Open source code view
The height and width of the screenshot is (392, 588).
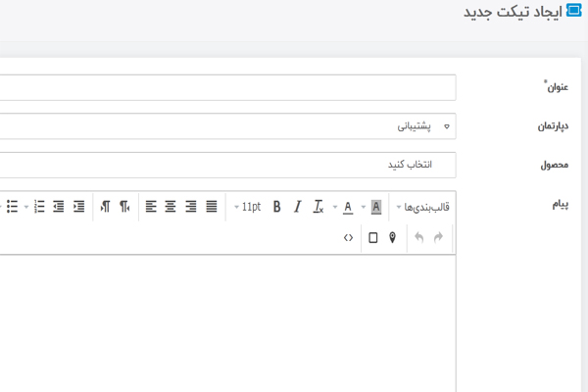349,237
